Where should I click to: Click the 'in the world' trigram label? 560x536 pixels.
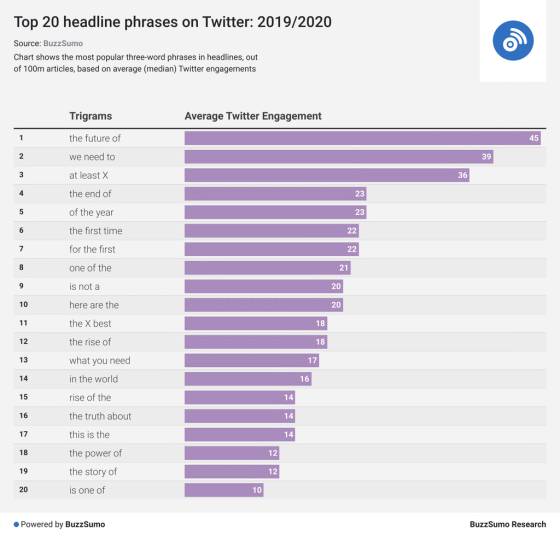(x=94, y=379)
